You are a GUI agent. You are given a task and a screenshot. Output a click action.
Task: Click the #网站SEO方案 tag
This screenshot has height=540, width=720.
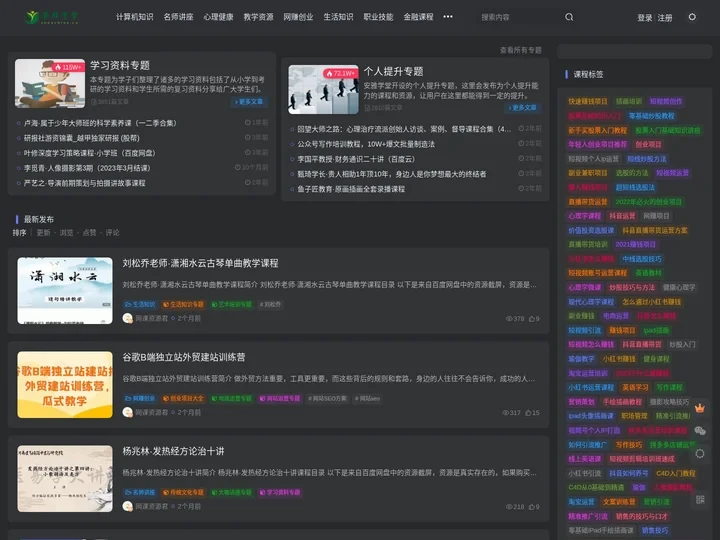coord(327,398)
